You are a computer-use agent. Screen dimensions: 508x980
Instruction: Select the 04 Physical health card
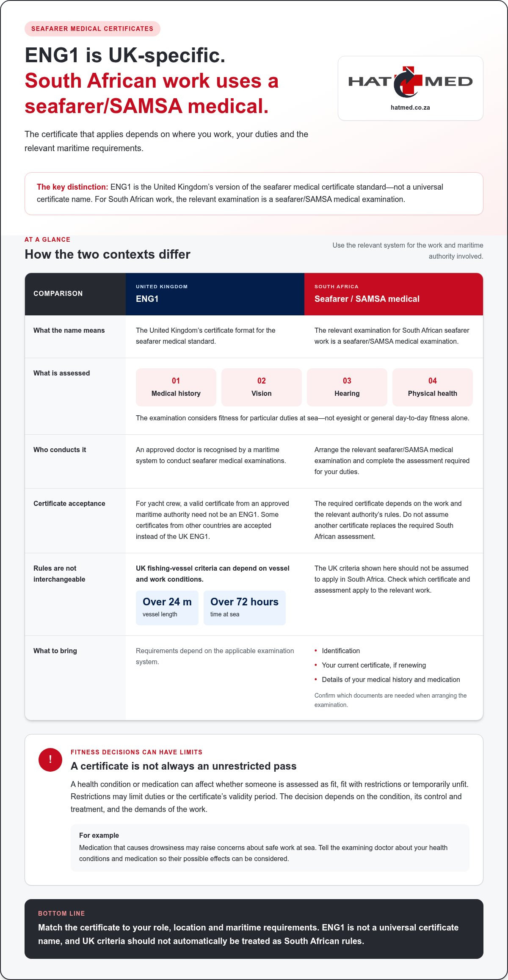(433, 387)
